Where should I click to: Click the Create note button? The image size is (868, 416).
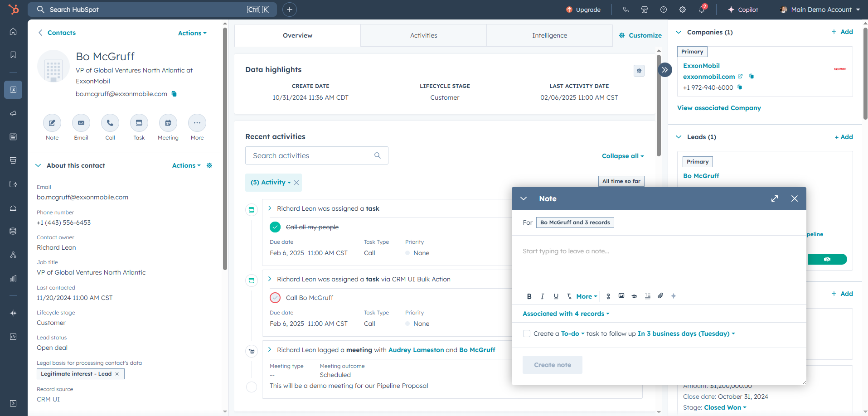(553, 365)
